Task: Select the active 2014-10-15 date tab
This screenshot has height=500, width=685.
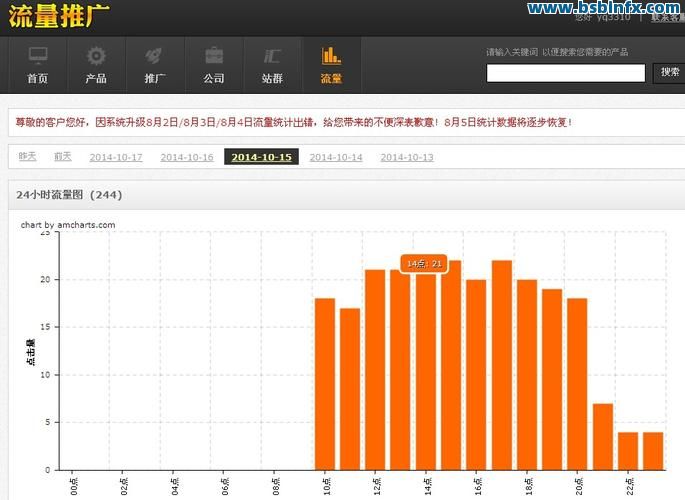Action: click(261, 157)
